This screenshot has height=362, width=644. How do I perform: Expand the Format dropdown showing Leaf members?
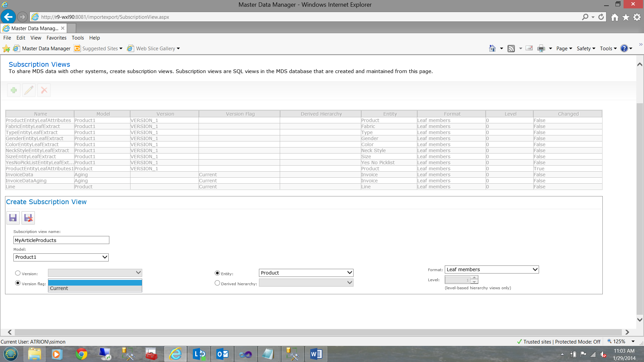(492, 269)
